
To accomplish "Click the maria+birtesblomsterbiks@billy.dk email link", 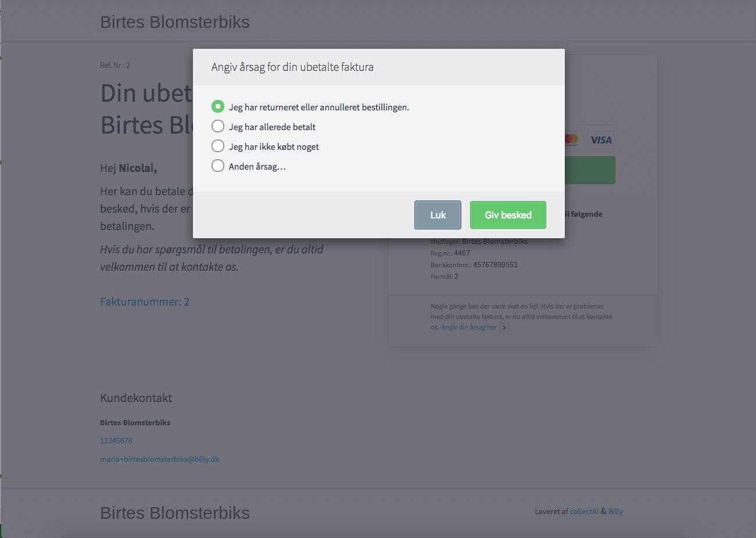I will 159,459.
